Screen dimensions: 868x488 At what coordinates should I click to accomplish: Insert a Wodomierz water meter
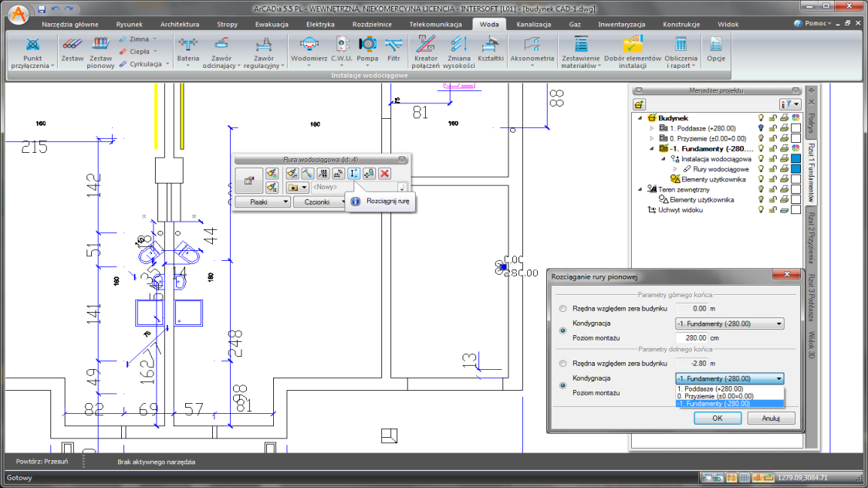tap(309, 52)
